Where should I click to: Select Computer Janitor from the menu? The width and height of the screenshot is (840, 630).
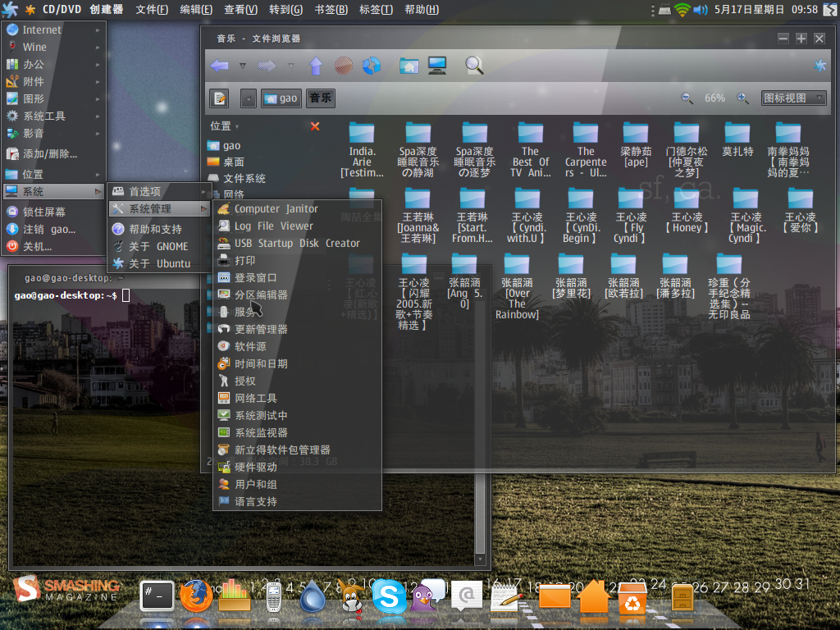297,209
